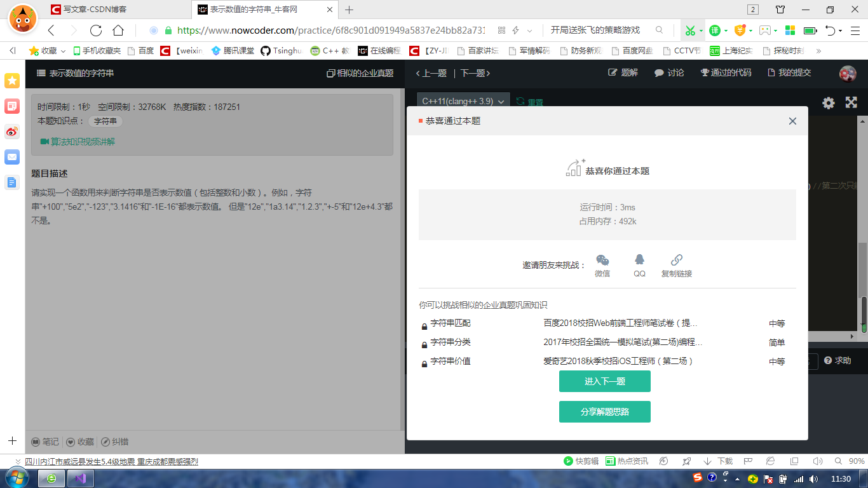Share the problem via 微信 WeChat
This screenshot has width=868, height=488.
tap(602, 260)
